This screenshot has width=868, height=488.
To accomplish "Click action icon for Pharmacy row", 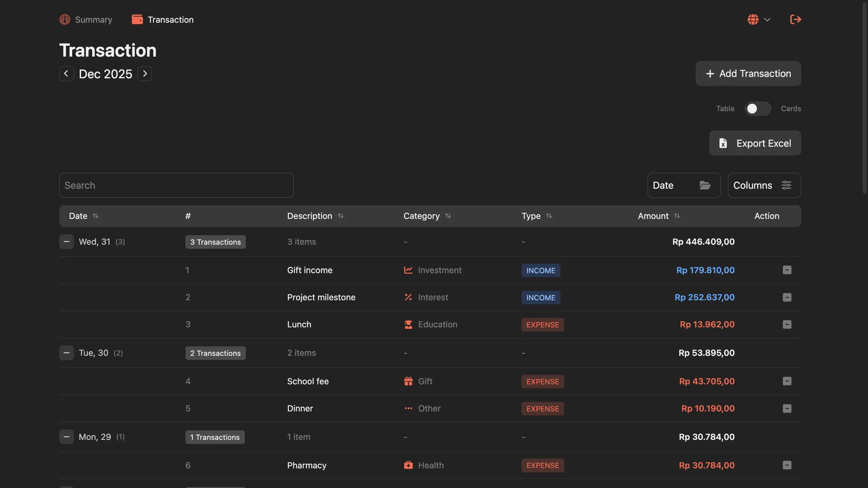I will point(787,465).
